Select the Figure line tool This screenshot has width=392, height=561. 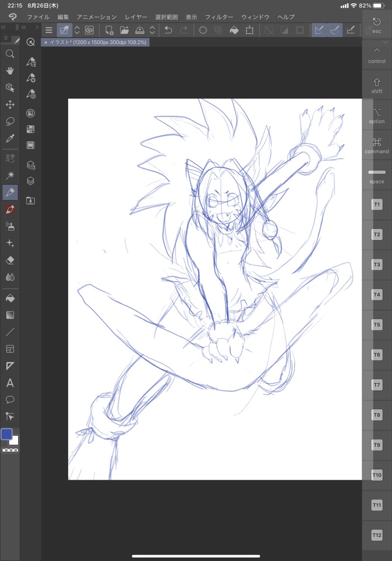10,332
